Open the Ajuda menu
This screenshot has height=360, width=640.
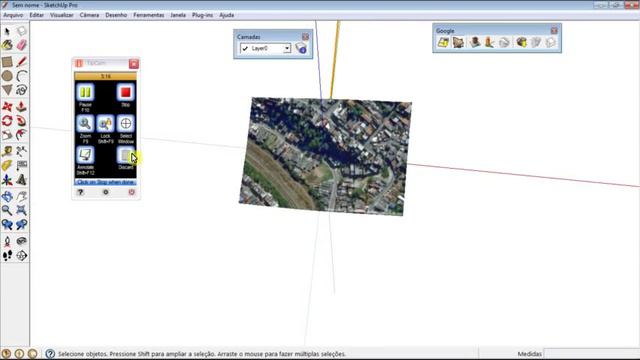point(227,15)
